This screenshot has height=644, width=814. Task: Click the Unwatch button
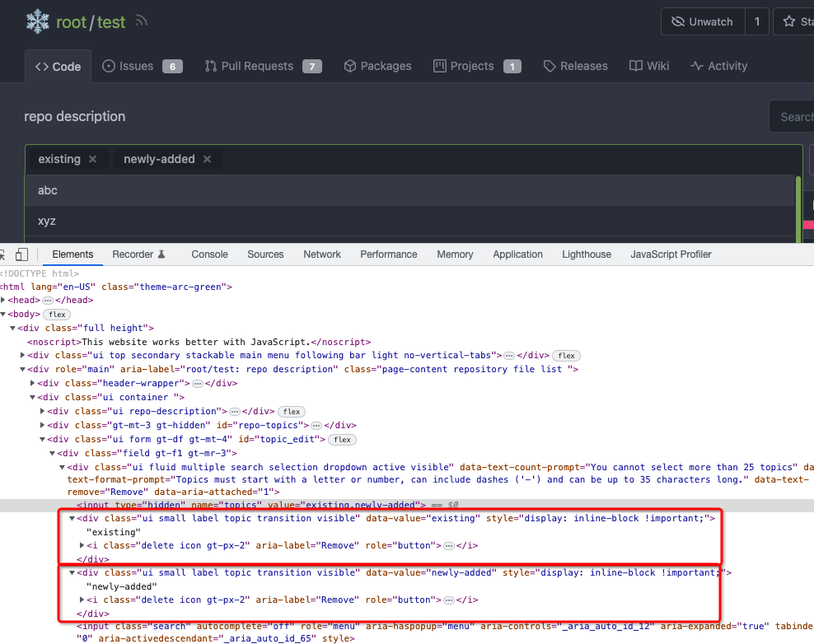tap(703, 21)
